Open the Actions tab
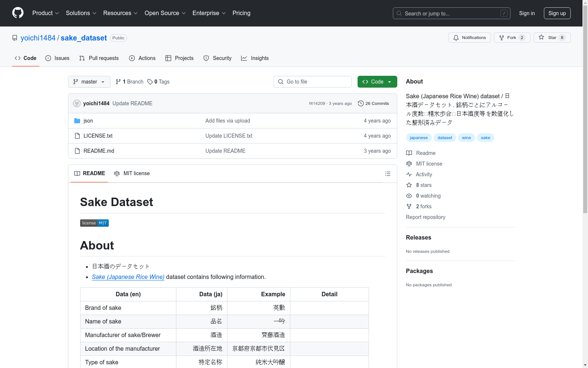588x368 pixels. 142,58
